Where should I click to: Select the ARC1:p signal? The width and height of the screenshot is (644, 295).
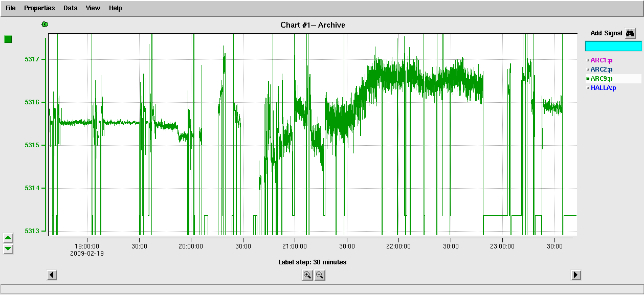[x=601, y=60]
